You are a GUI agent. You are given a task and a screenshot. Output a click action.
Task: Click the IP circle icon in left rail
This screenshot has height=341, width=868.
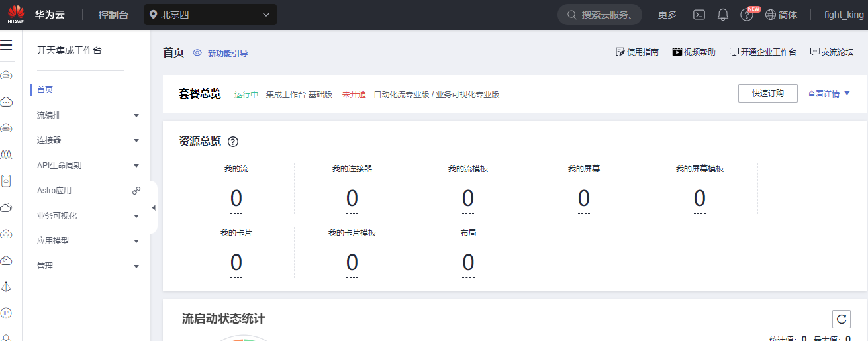pyautogui.click(x=7, y=313)
